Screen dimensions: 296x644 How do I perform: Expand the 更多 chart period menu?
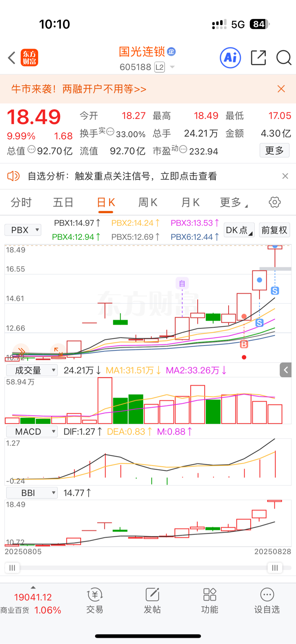click(233, 202)
